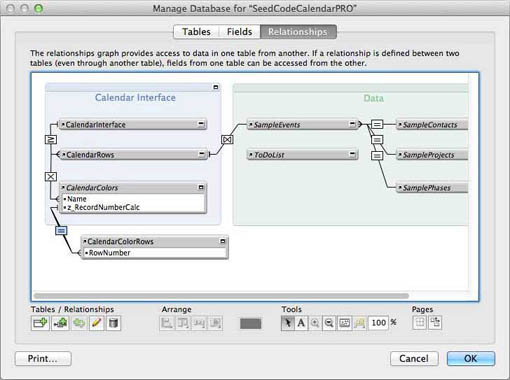This screenshot has height=380, width=510.
Task: Click the OK button
Action: [471, 359]
